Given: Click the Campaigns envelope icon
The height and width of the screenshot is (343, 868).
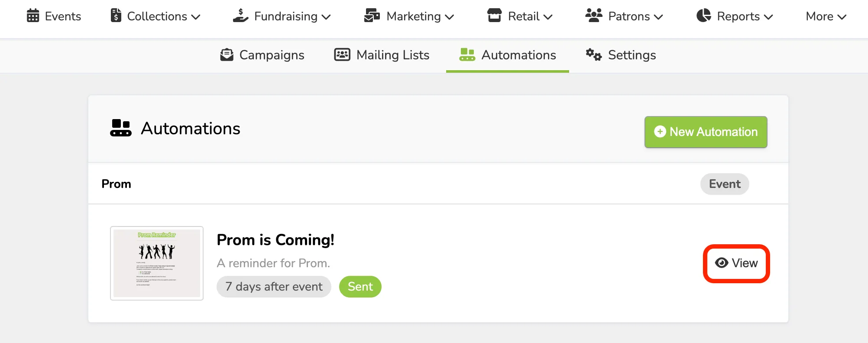Looking at the screenshot, I should [227, 55].
